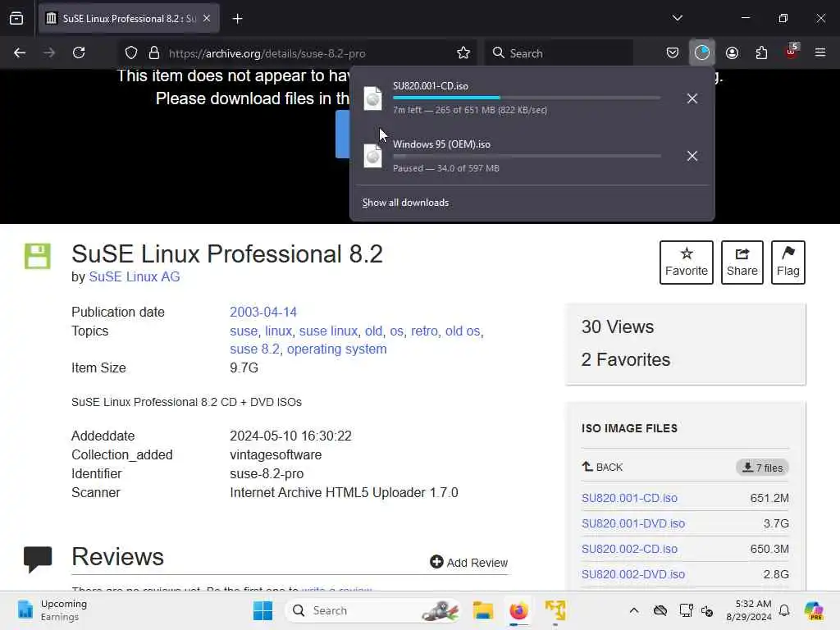Viewport: 840px width, 630px height.
Task: Save page to Pocket
Action: pyautogui.click(x=673, y=52)
